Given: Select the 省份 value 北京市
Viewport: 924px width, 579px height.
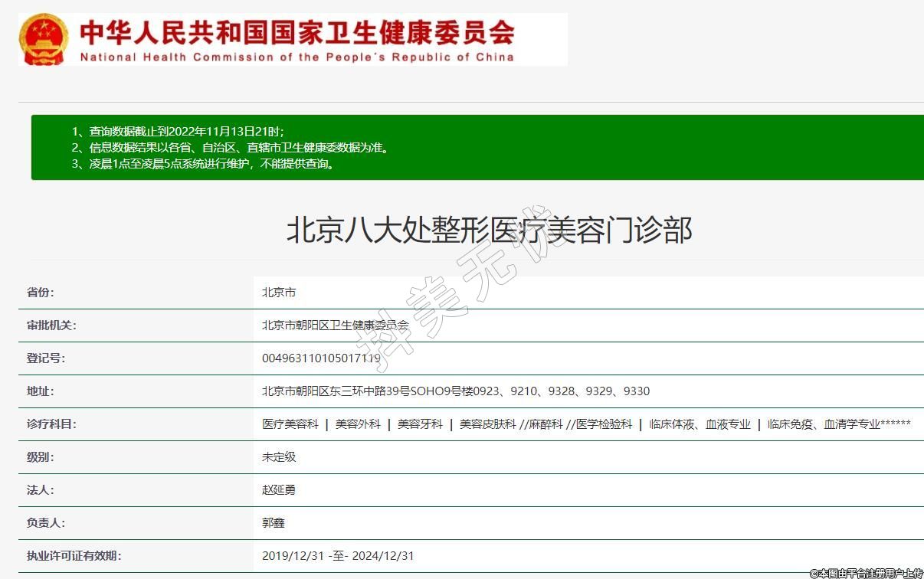Looking at the screenshot, I should pyautogui.click(x=279, y=293).
